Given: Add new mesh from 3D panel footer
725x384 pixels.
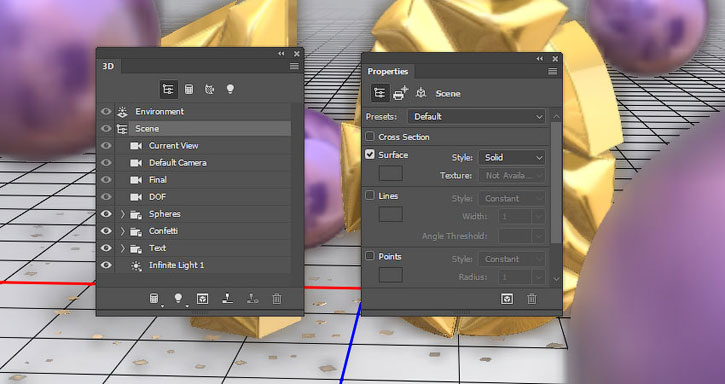Looking at the screenshot, I should click(154, 299).
